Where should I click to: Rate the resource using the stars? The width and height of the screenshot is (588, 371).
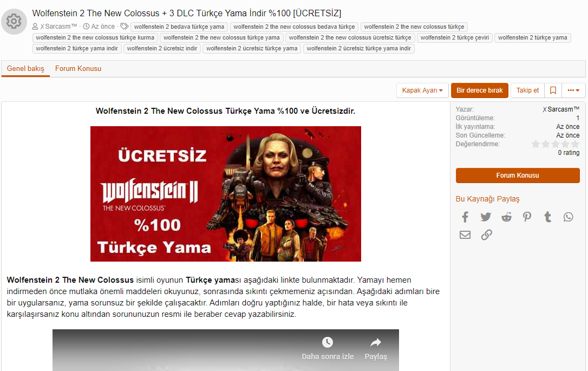(x=556, y=144)
